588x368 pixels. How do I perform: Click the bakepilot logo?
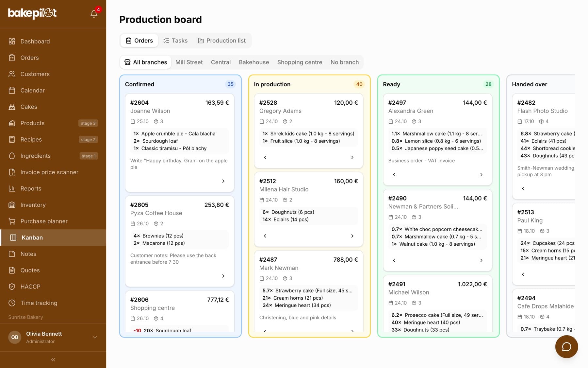click(32, 13)
